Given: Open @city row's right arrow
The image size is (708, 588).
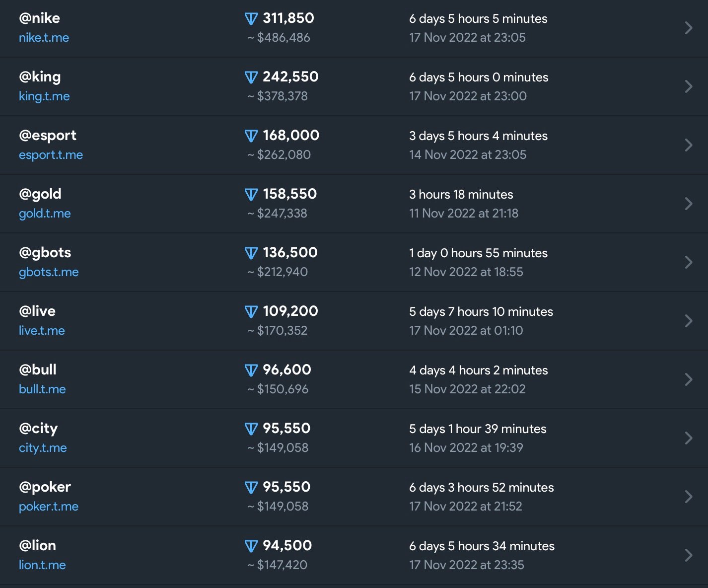Looking at the screenshot, I should (x=689, y=438).
